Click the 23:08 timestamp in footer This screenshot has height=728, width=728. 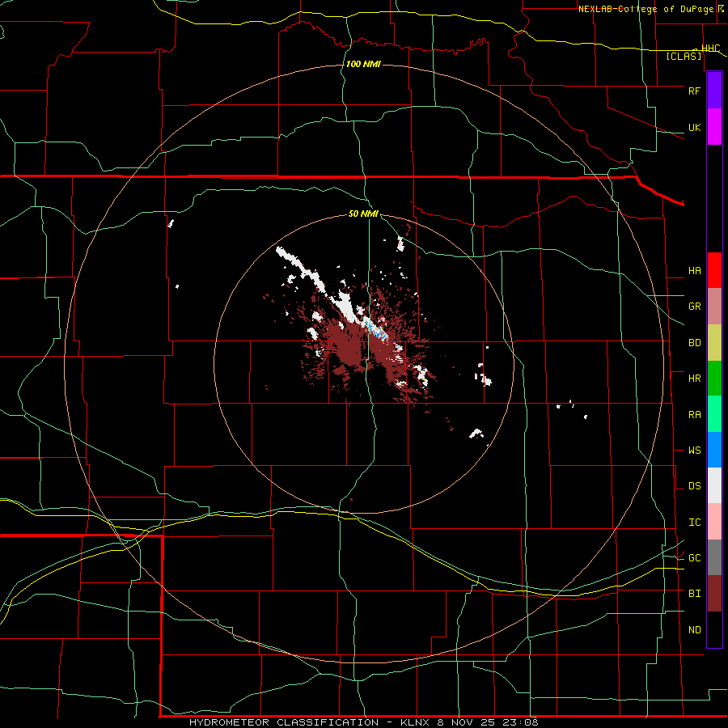[522, 722]
